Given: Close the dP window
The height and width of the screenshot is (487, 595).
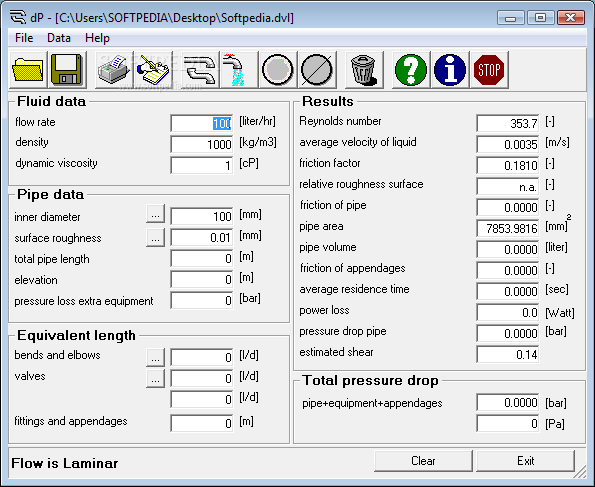Looking at the screenshot, I should coord(571,17).
